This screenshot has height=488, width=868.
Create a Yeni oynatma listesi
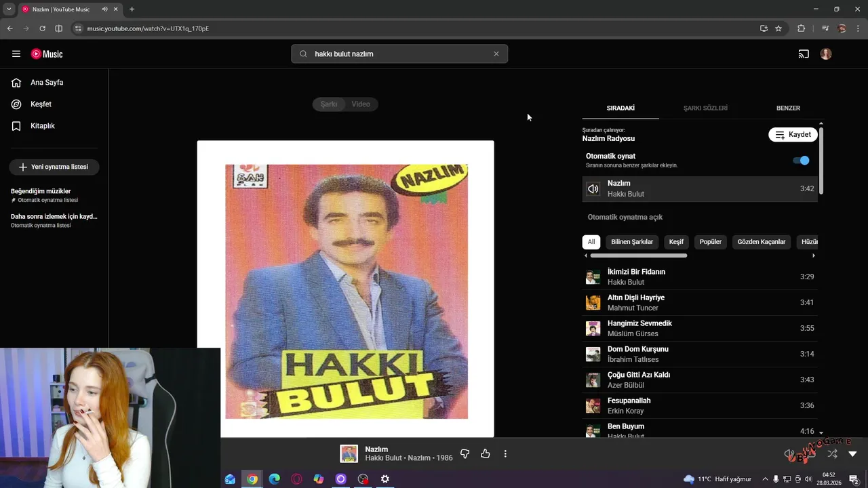[54, 167]
